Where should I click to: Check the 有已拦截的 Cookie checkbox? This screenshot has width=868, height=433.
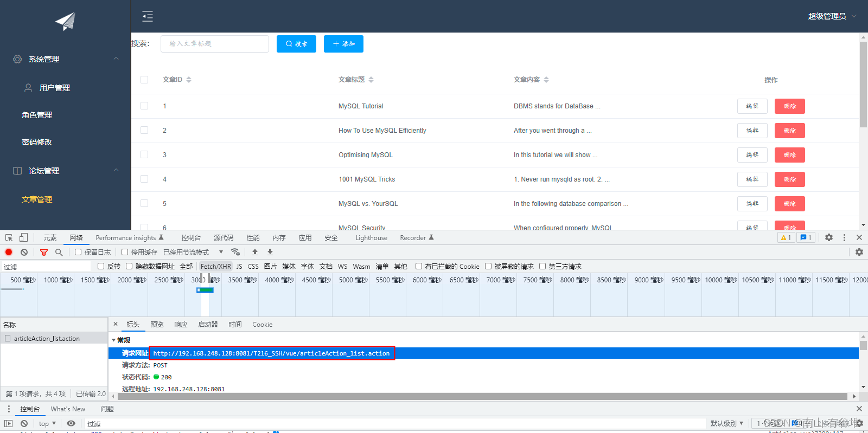coord(419,266)
